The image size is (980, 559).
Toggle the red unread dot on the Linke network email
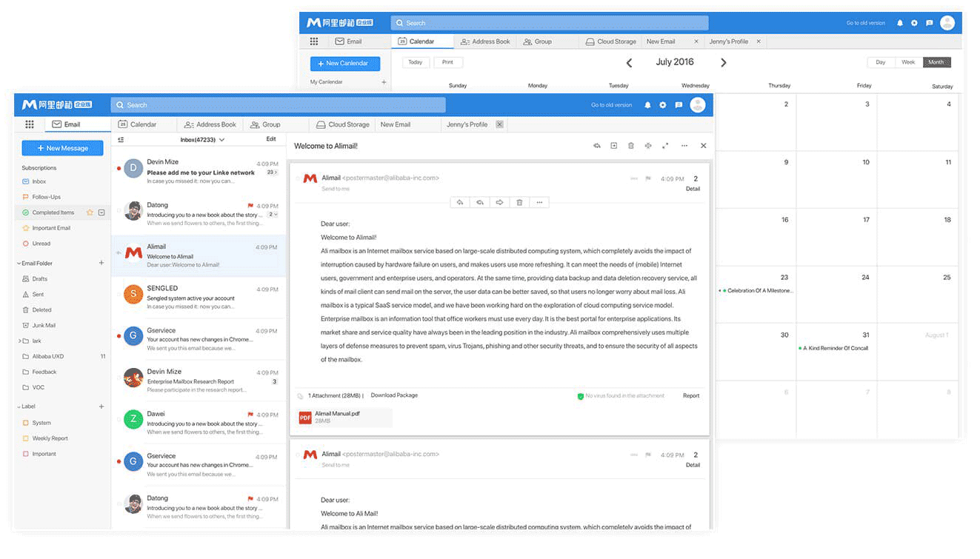click(119, 168)
